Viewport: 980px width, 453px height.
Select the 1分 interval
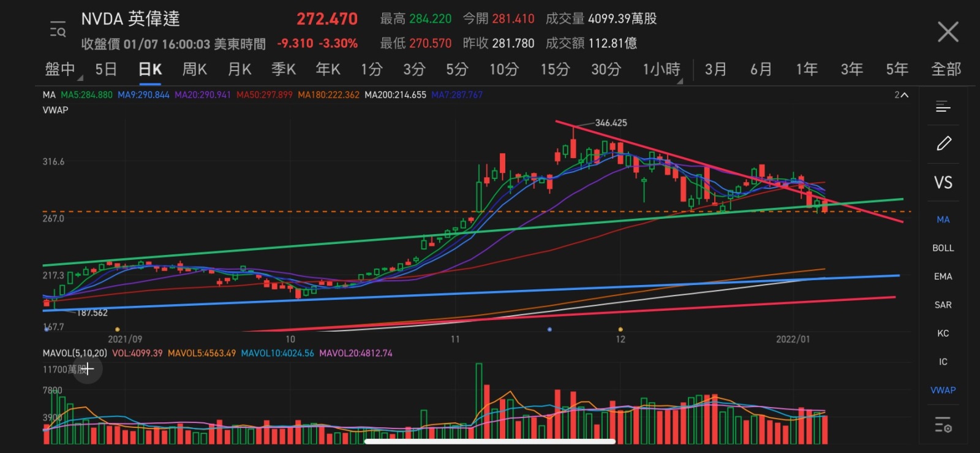pyautogui.click(x=372, y=69)
